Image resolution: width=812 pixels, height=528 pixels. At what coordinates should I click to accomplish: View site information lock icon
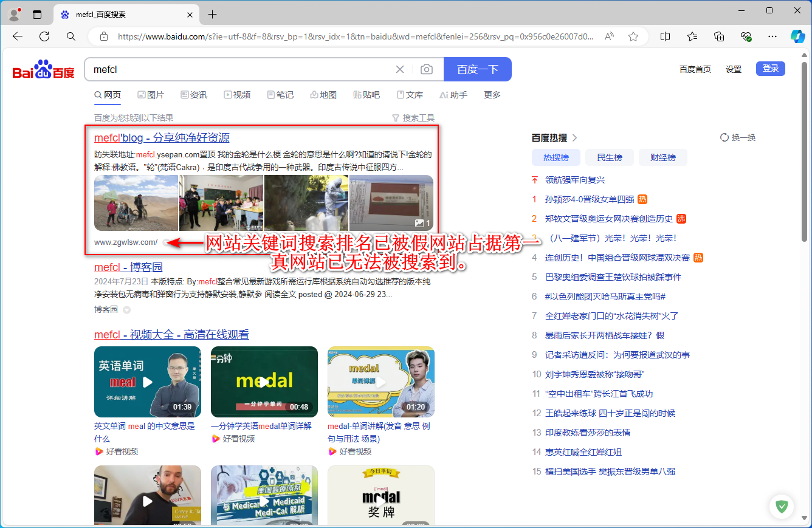coord(103,36)
